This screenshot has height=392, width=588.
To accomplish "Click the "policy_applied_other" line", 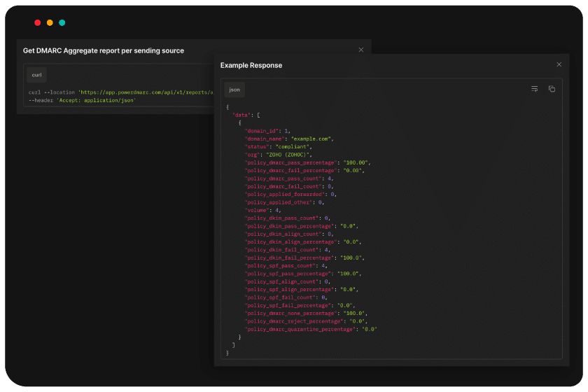I will [284, 202].
